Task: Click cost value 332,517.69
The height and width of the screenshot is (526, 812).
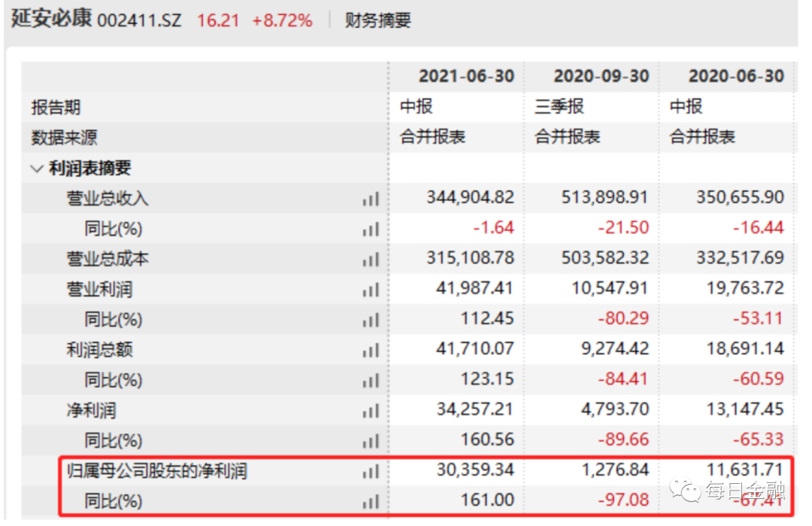Action: (x=740, y=258)
